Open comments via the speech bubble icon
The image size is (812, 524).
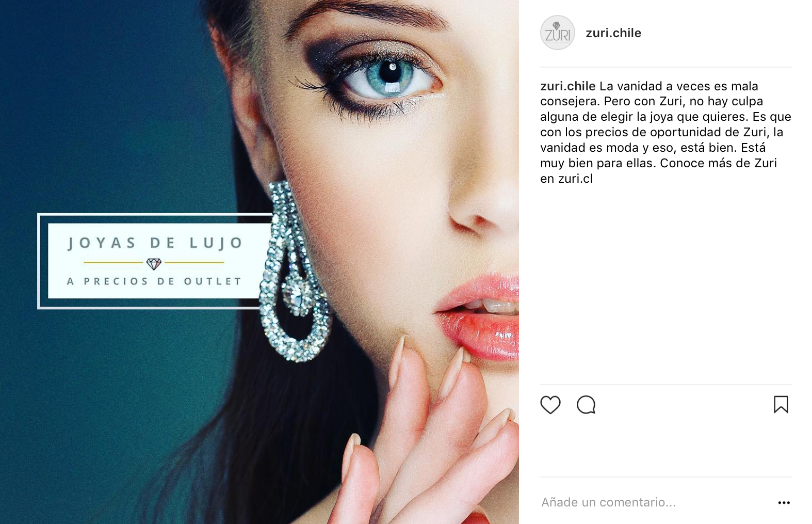pyautogui.click(x=586, y=405)
